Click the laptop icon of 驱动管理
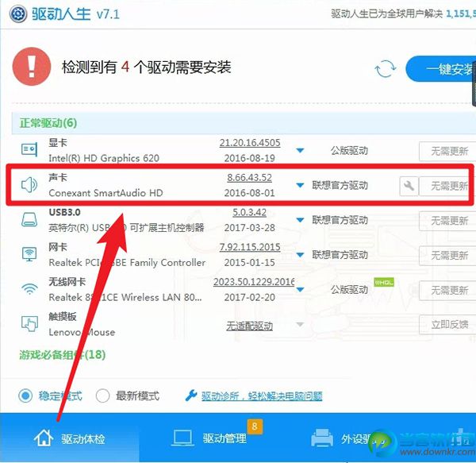Viewport: 476px width, 463px height. tap(182, 438)
